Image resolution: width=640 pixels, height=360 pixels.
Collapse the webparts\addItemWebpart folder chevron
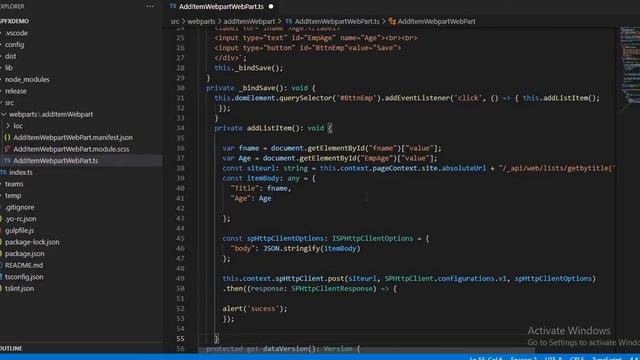[x=4, y=114]
